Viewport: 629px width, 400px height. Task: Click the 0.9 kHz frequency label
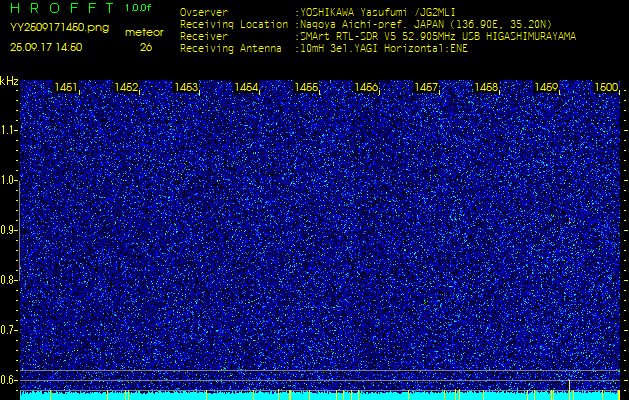point(8,230)
